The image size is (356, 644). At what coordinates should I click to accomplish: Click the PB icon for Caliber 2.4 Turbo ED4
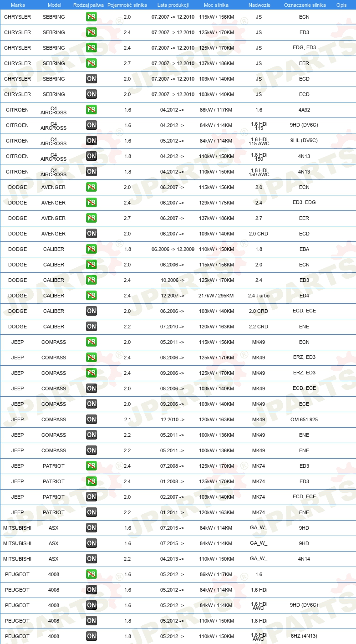[92, 296]
